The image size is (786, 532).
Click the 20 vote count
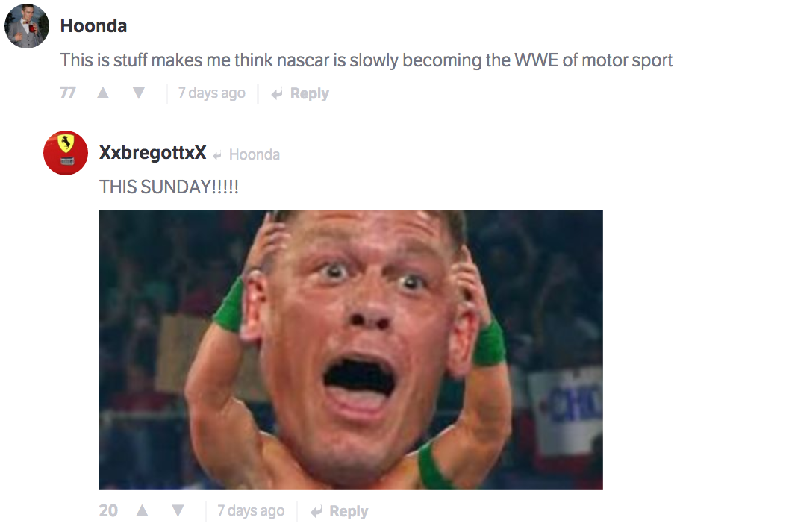[x=108, y=510]
